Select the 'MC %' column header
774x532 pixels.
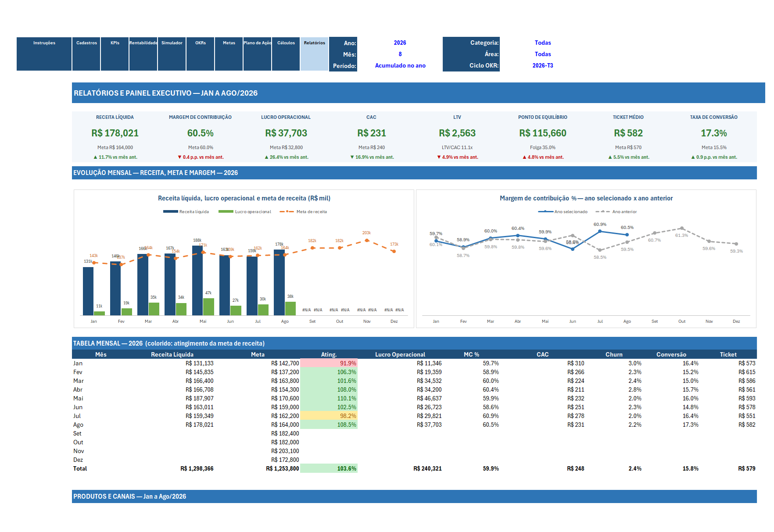(x=471, y=354)
